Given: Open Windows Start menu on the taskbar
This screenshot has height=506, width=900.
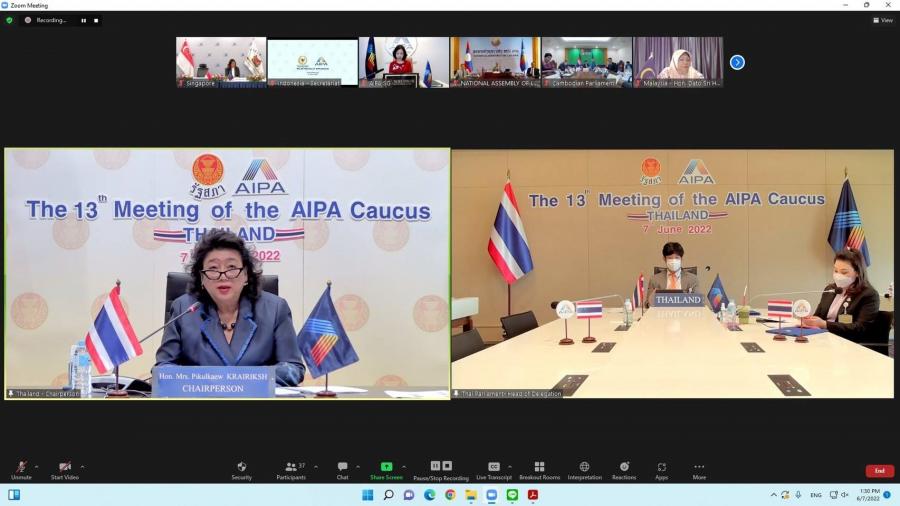Looking at the screenshot, I should [x=367, y=495].
